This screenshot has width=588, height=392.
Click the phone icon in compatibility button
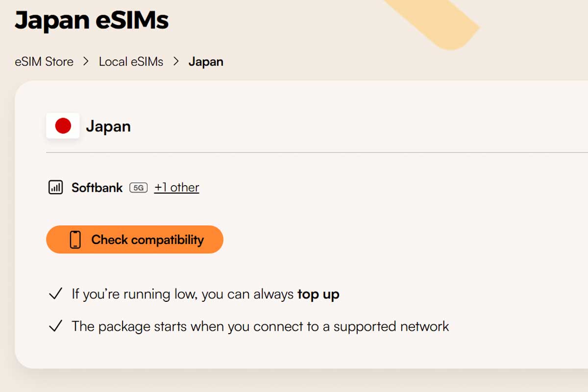point(75,240)
